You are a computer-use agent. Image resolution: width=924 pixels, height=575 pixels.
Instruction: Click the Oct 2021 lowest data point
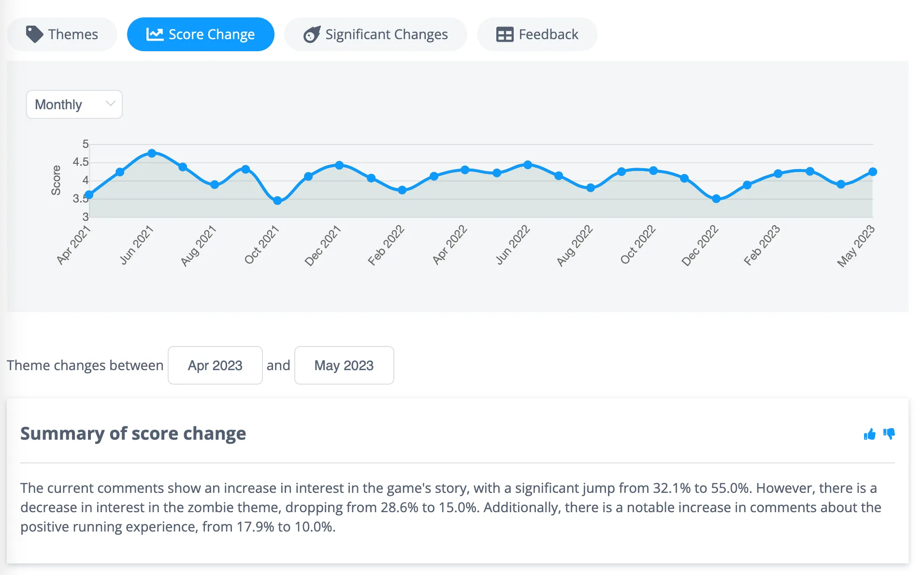pos(277,201)
